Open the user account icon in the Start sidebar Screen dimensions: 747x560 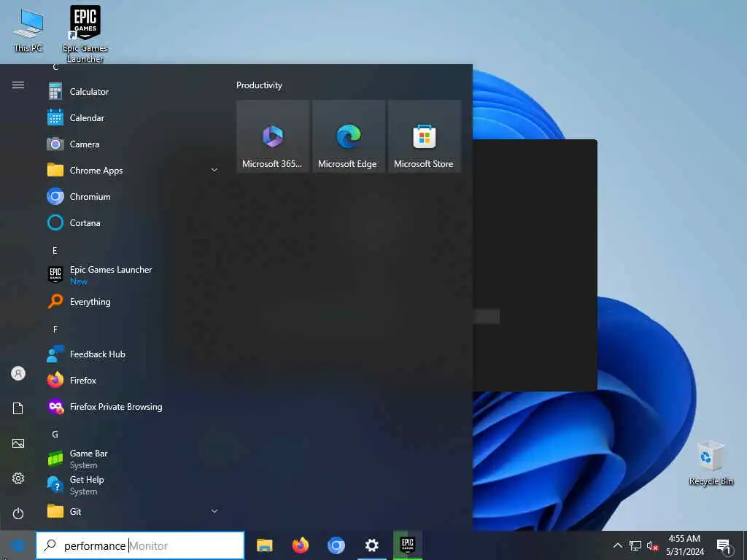coord(18,373)
